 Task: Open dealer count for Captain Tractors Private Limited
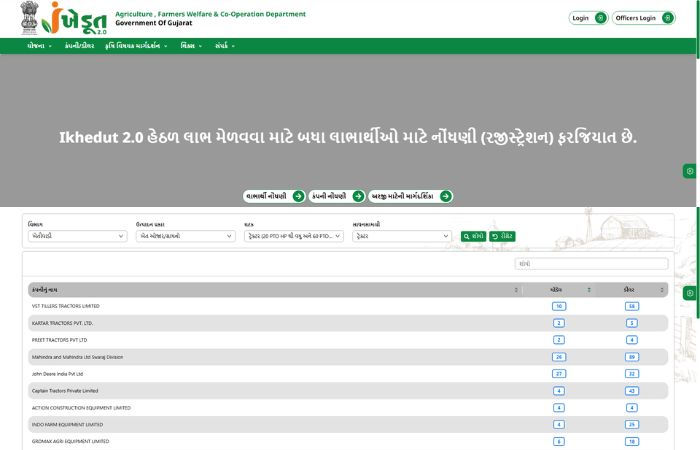[632, 391]
